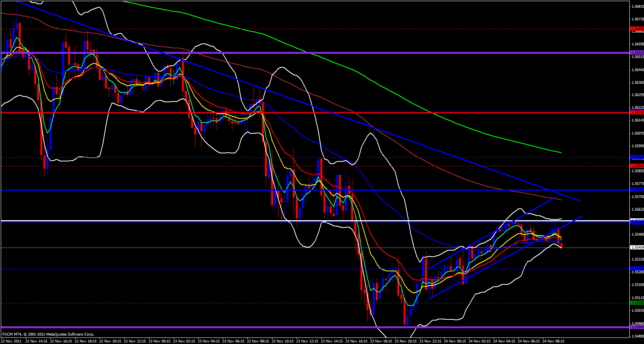Click the 24 Nov 08:15 time label

tap(555, 341)
